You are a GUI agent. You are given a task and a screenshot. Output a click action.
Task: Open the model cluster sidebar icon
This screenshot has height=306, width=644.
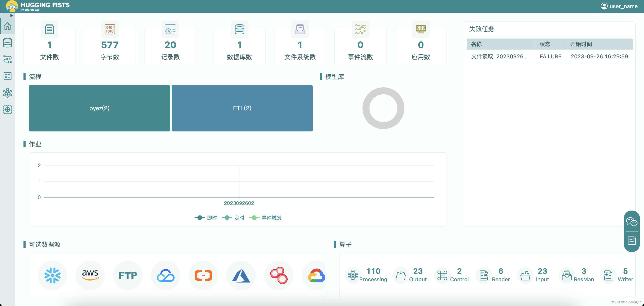click(8, 93)
